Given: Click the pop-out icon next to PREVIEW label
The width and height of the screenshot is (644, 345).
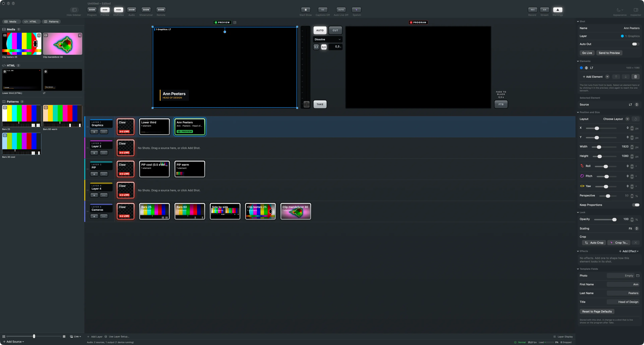Looking at the screenshot, I should 235,22.
